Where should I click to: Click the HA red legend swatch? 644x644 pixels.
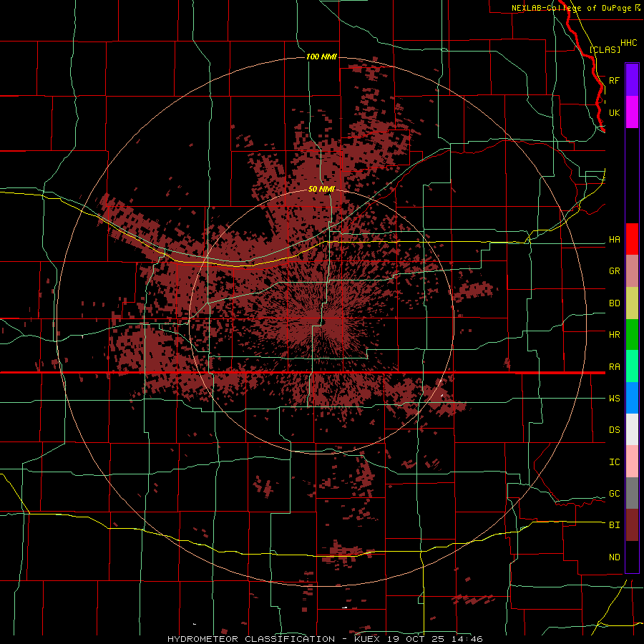(632, 239)
